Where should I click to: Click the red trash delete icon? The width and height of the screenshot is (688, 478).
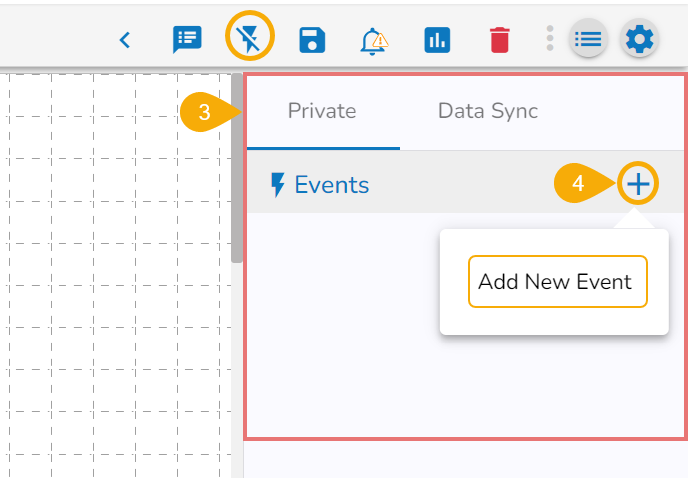(x=499, y=40)
